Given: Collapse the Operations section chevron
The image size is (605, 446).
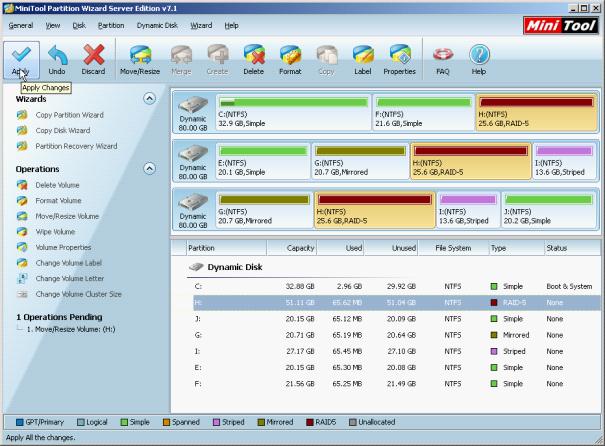Looking at the screenshot, I should (x=149, y=169).
